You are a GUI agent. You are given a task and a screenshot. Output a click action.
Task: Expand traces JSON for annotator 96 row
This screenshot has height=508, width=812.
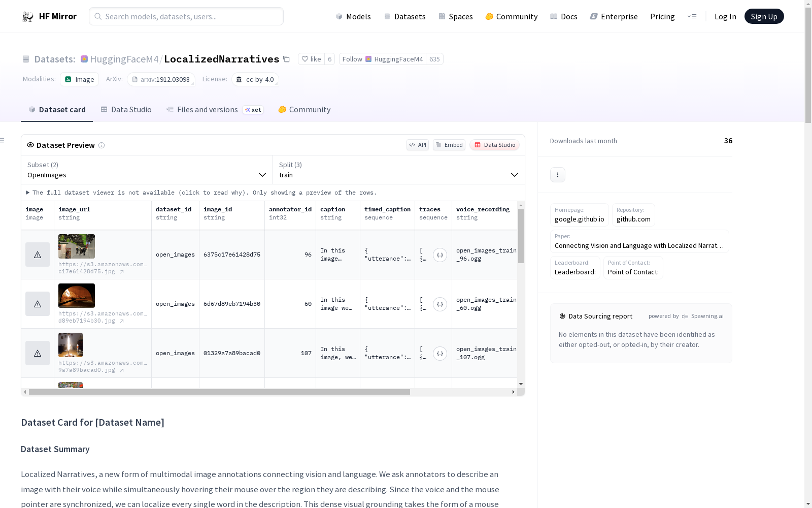click(440, 255)
